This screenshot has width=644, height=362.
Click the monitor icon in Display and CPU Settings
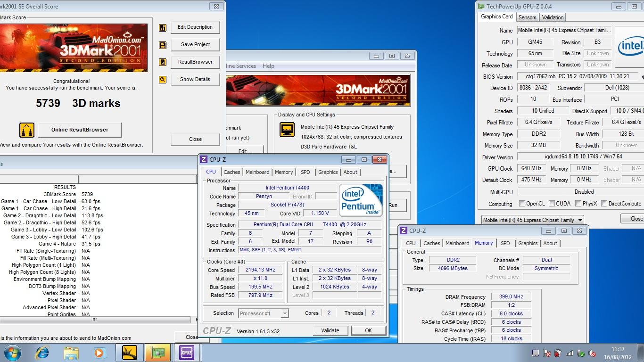[x=287, y=129]
